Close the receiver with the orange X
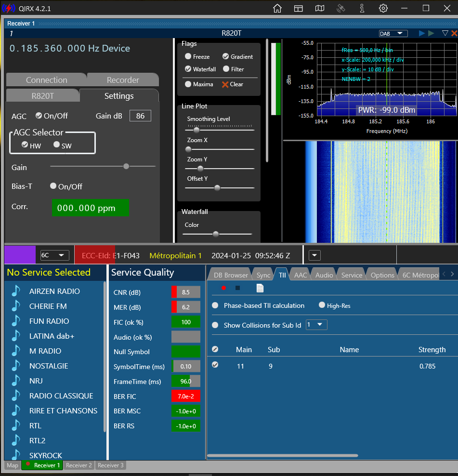458x476 pixels. [454, 33]
